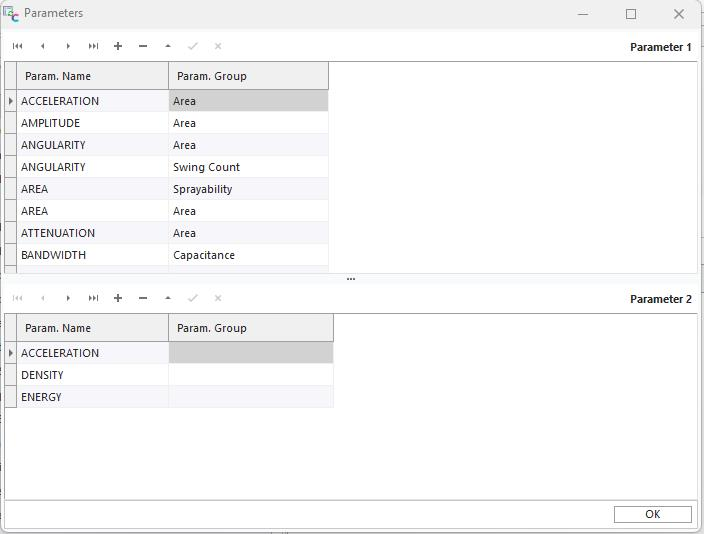This screenshot has height=534, width=704.
Task: Delete record with minus icon in Parameter 1
Action: [x=143, y=46]
